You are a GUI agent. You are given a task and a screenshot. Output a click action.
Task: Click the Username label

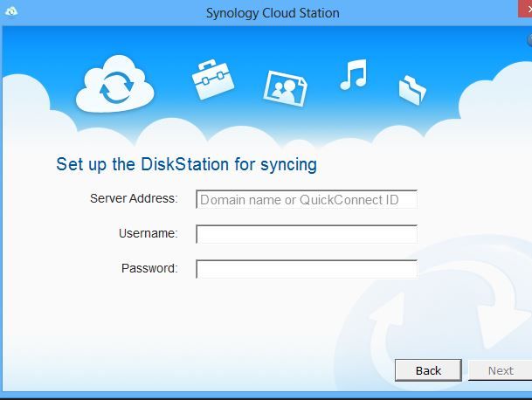click(x=148, y=233)
